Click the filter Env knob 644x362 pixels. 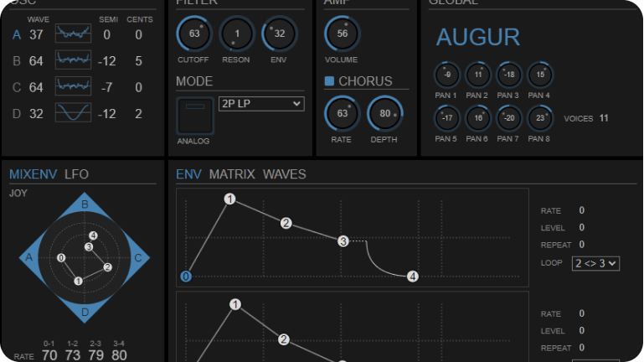[x=279, y=34]
